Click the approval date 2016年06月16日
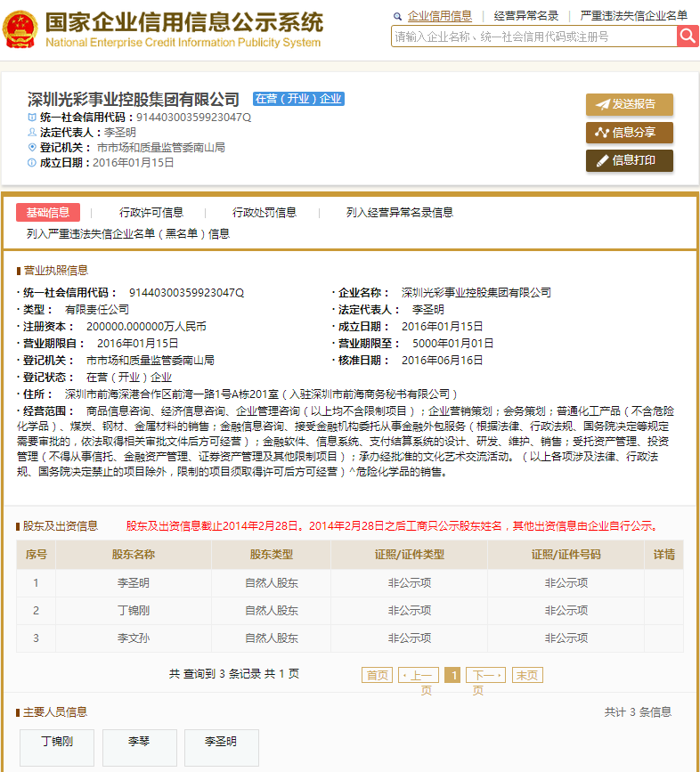Viewport: 700px width, 772px height. click(442, 360)
